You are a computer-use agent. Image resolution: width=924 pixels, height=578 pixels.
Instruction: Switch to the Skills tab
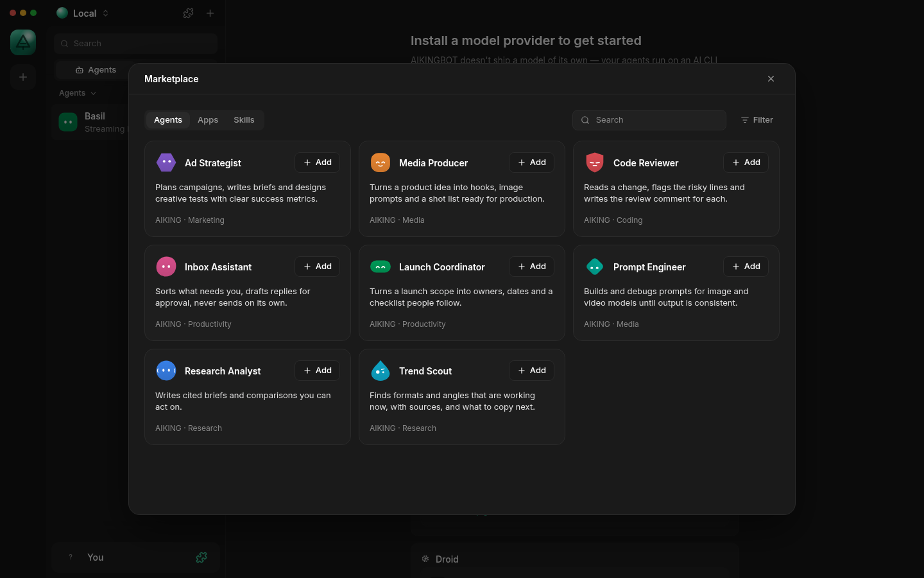click(x=244, y=120)
